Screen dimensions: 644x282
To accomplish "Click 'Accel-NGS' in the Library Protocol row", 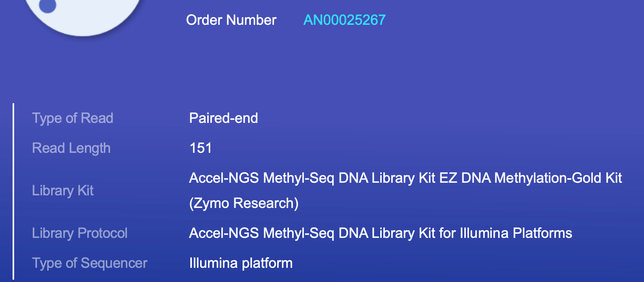I will [224, 233].
